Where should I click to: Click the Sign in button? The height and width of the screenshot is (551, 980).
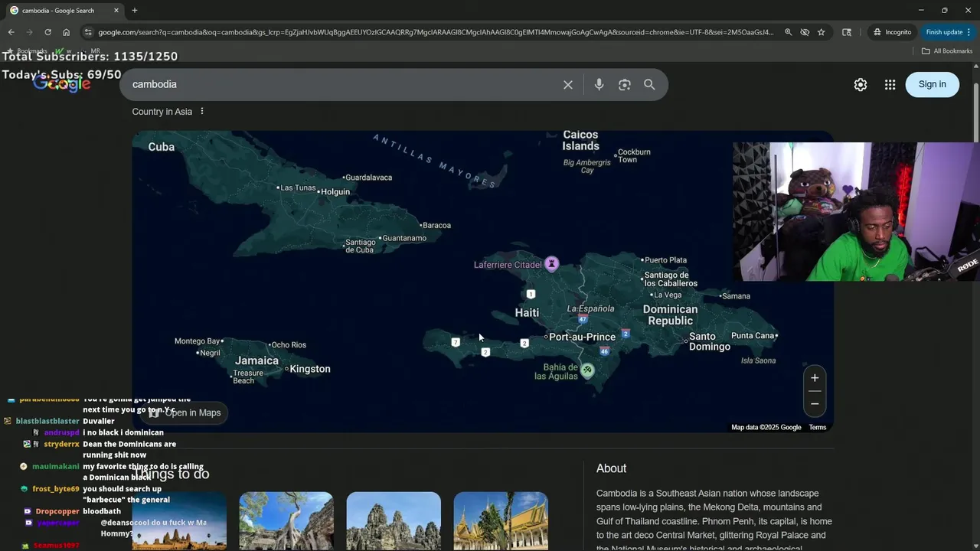click(x=933, y=84)
